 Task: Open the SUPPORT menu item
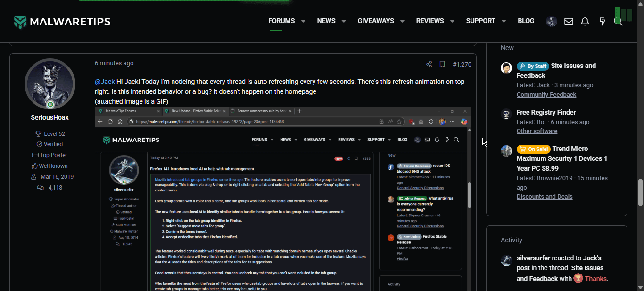coord(480,21)
